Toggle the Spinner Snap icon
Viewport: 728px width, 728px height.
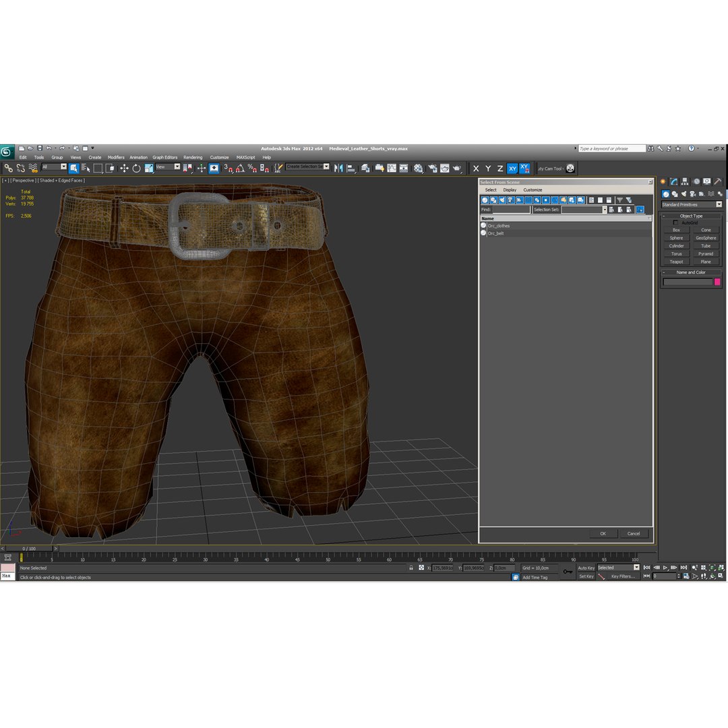pyautogui.click(x=264, y=168)
